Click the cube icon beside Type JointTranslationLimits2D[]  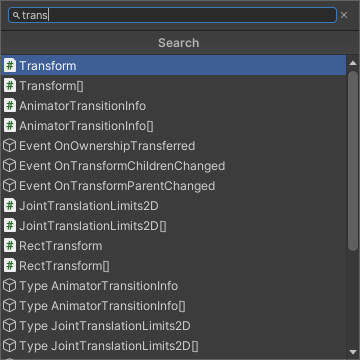pos(10,346)
